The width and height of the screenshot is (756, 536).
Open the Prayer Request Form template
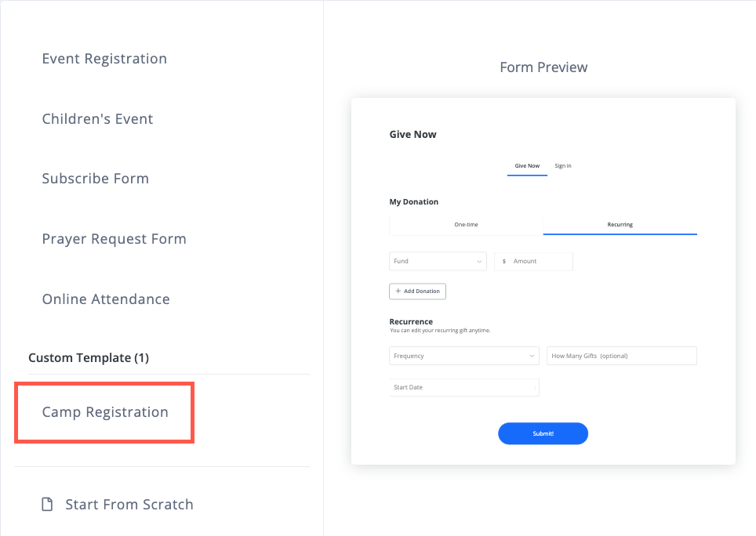click(x=114, y=239)
